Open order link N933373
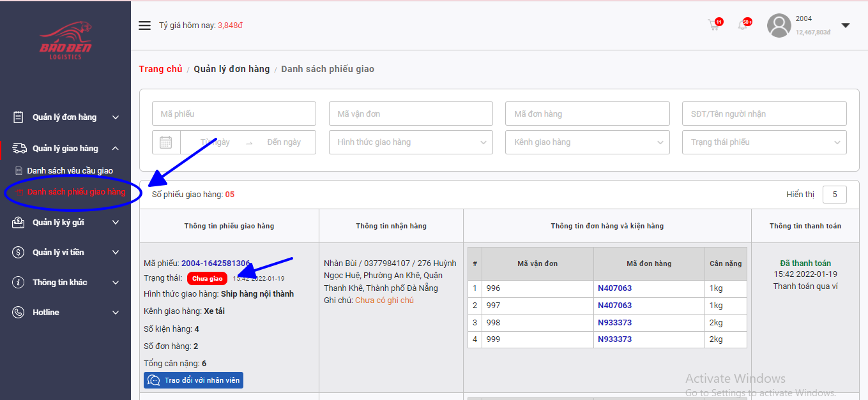Viewport: 868px width, 400px height. point(614,323)
